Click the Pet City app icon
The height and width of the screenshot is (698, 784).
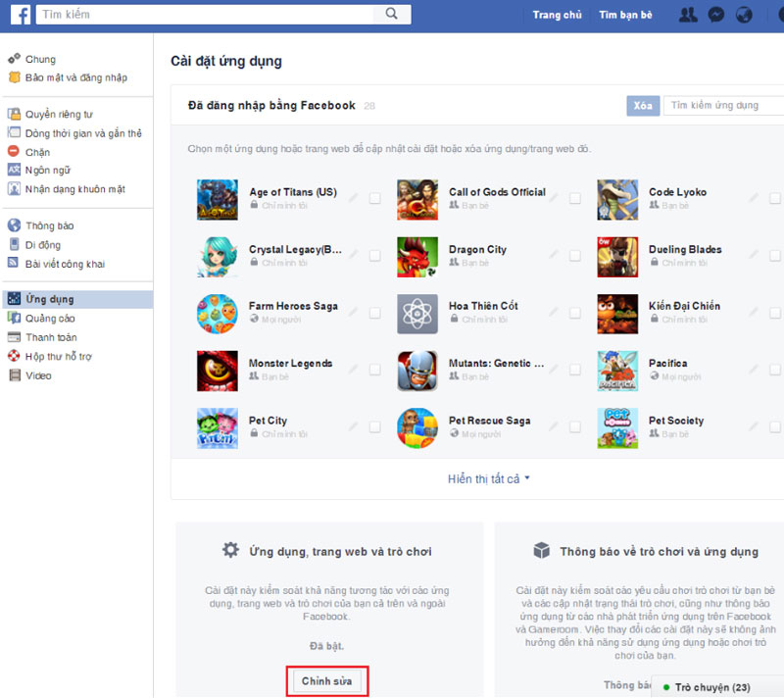pyautogui.click(x=218, y=428)
